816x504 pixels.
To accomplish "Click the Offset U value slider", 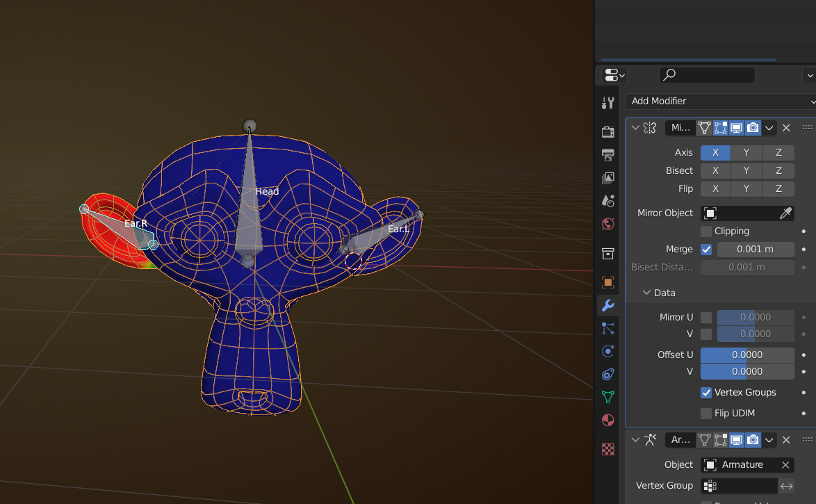I will click(x=747, y=355).
